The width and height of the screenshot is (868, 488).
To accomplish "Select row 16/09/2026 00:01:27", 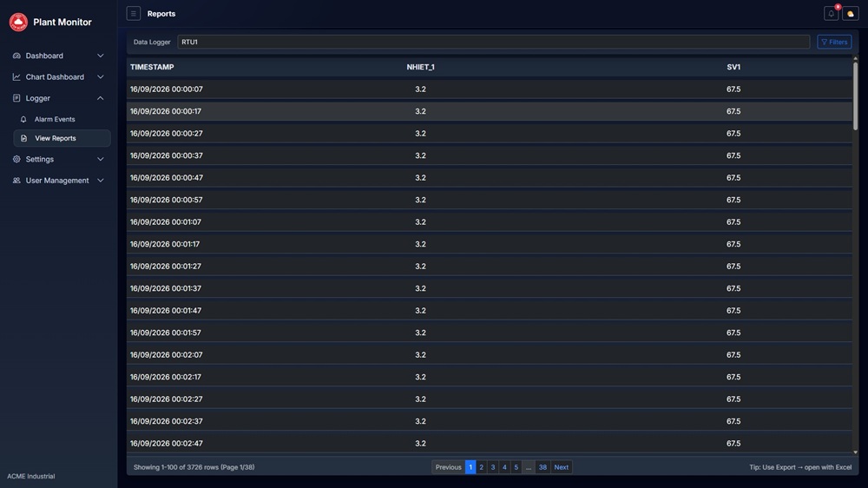I will (x=490, y=267).
